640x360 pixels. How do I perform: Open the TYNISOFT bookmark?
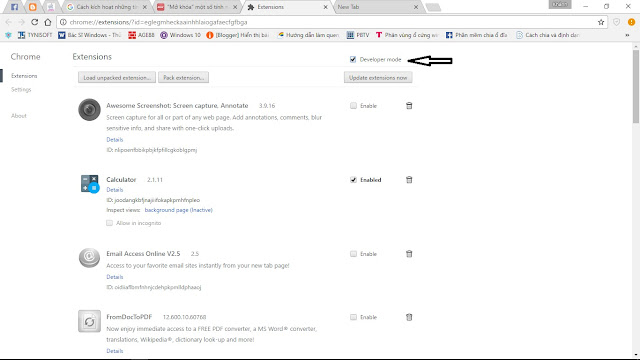click(35, 35)
